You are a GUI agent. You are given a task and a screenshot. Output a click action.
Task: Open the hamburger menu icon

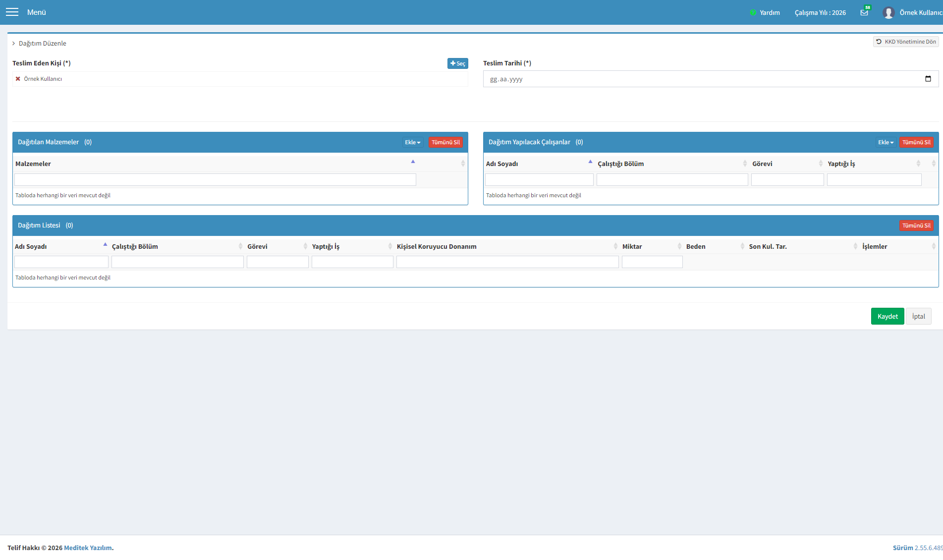coord(12,12)
